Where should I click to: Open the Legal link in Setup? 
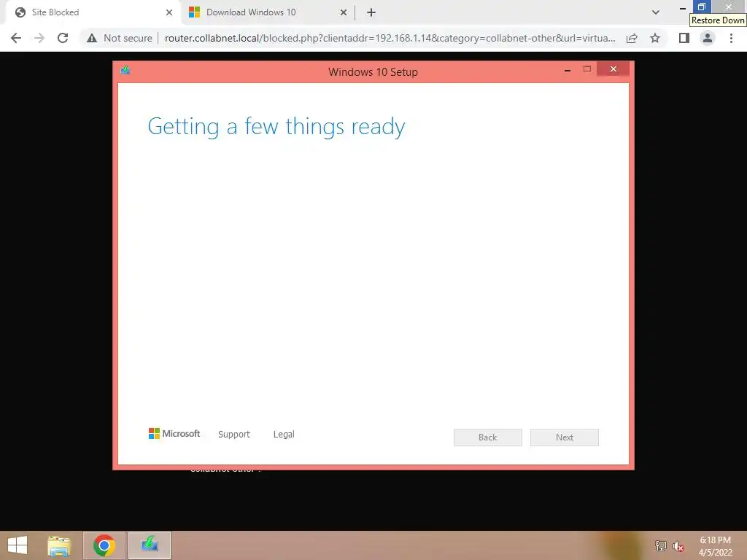coord(284,435)
